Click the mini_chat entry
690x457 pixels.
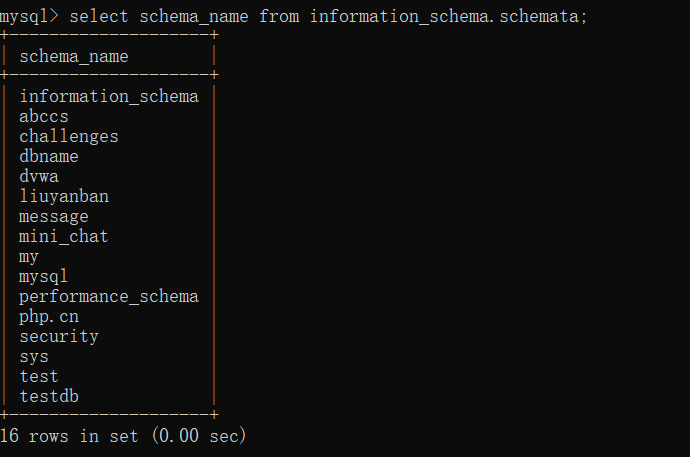(64, 236)
